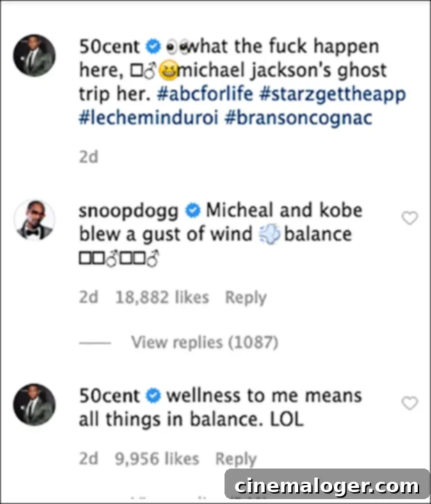The width and height of the screenshot is (431, 504).
Task: Like 50cent's wellness comment heart
Action: point(410,403)
